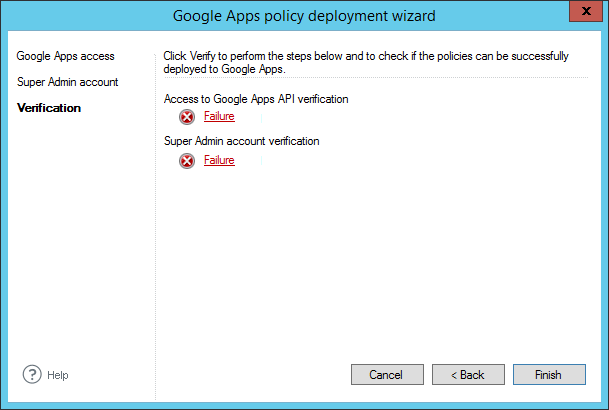Click the Finish button
This screenshot has width=609, height=410.
549,374
